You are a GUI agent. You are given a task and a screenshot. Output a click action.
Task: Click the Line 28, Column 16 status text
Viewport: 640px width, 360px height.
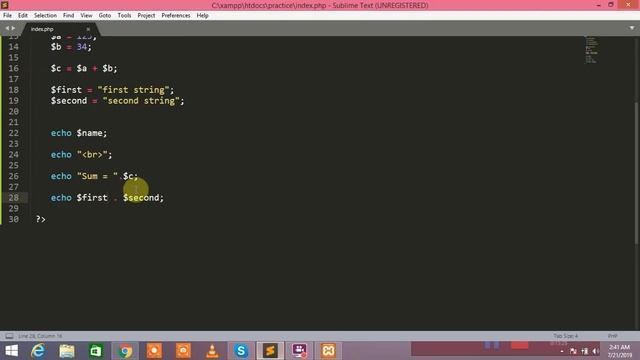point(40,336)
